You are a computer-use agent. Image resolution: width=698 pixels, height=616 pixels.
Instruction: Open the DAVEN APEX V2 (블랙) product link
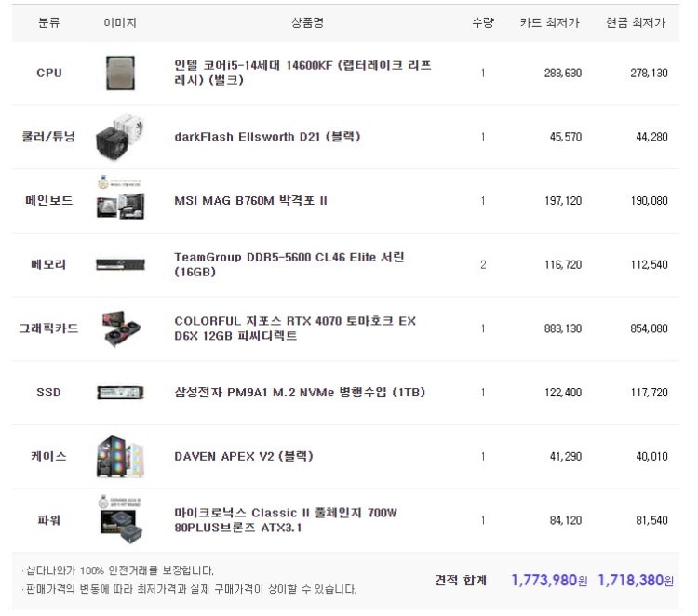(x=244, y=457)
